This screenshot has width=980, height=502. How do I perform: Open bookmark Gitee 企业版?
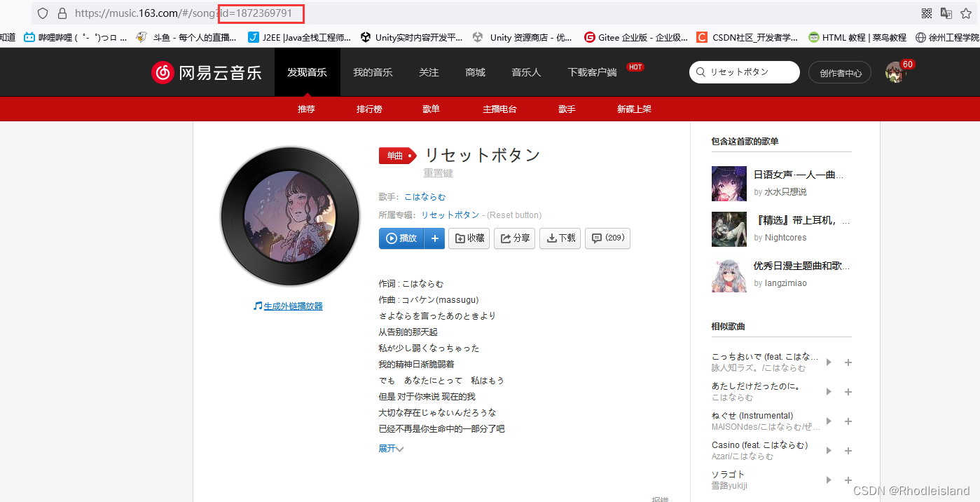coord(636,38)
